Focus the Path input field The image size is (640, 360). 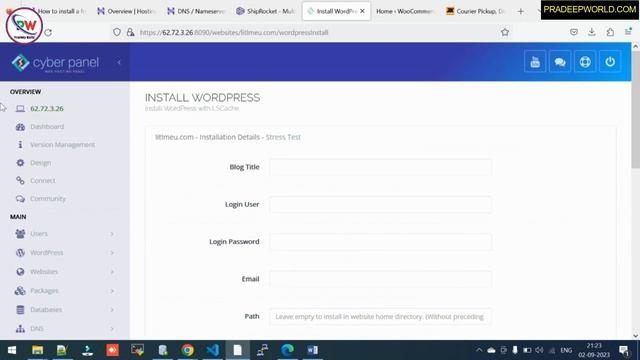pyautogui.click(x=380, y=316)
